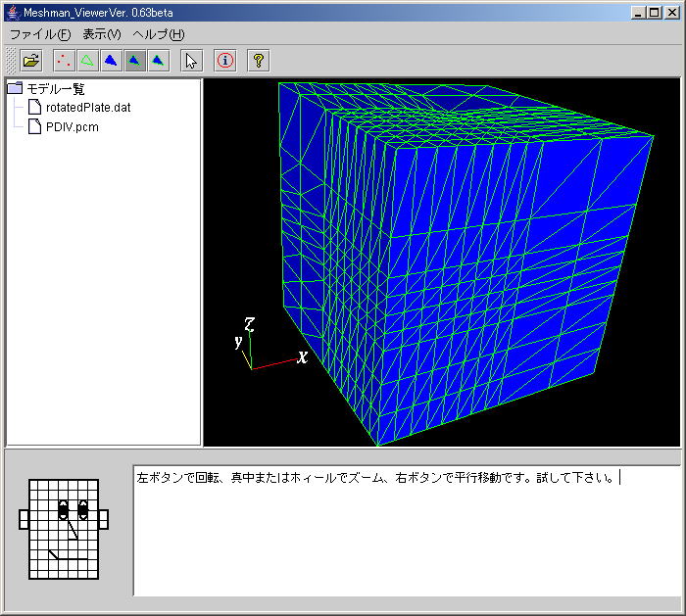
Task: Click inside the message text area
Action: 407,531
